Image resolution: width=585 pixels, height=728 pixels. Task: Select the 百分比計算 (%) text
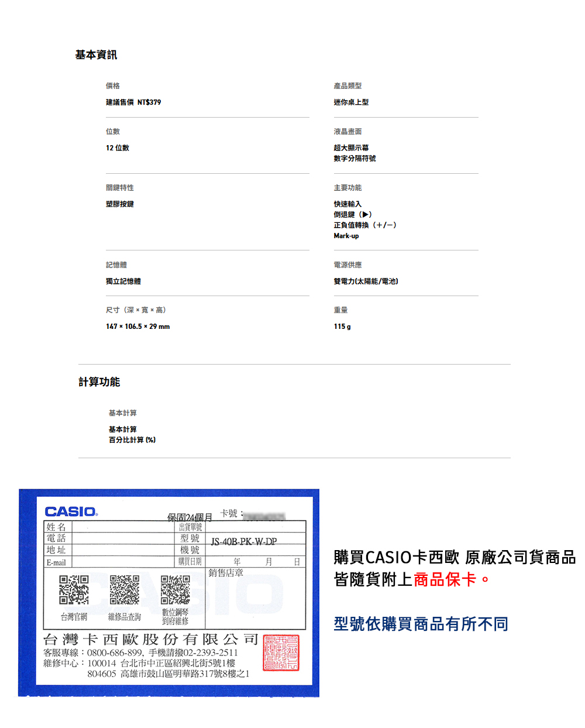(x=132, y=440)
